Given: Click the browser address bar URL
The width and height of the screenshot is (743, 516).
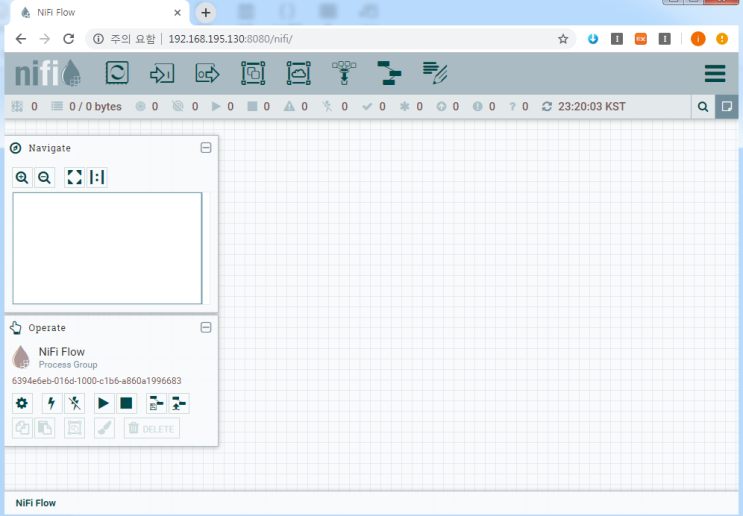Looking at the screenshot, I should [x=231, y=39].
